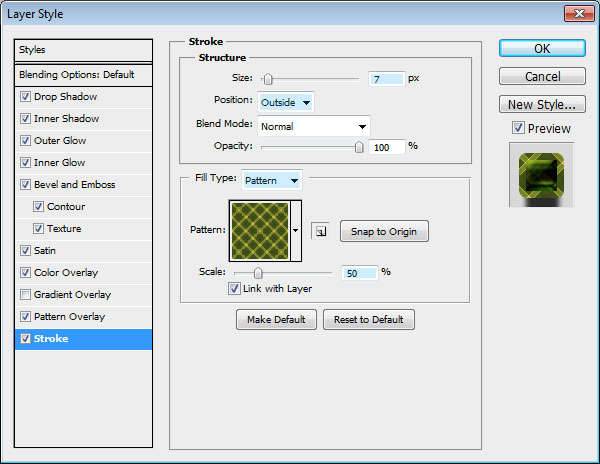Click the Snap to Origin button
The width and height of the screenshot is (600, 464).
[x=384, y=232]
